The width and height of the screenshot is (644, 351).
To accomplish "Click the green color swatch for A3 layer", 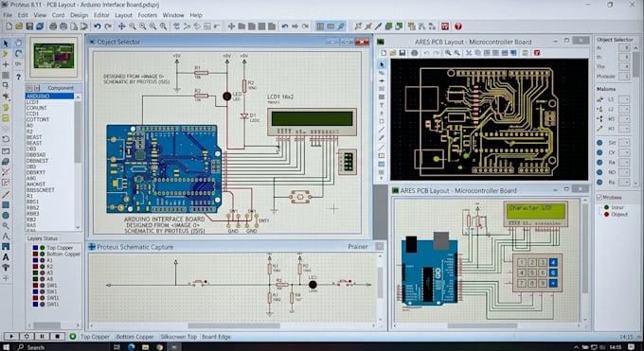I will click(x=35, y=272).
